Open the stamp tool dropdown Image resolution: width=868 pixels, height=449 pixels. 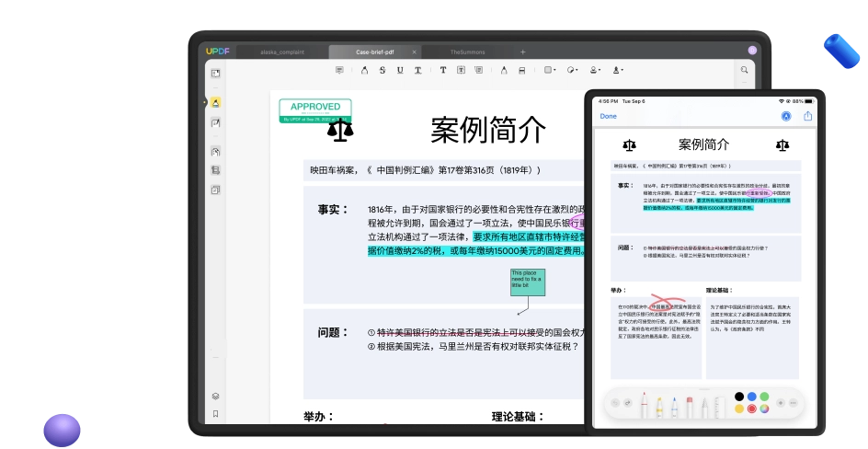(595, 70)
